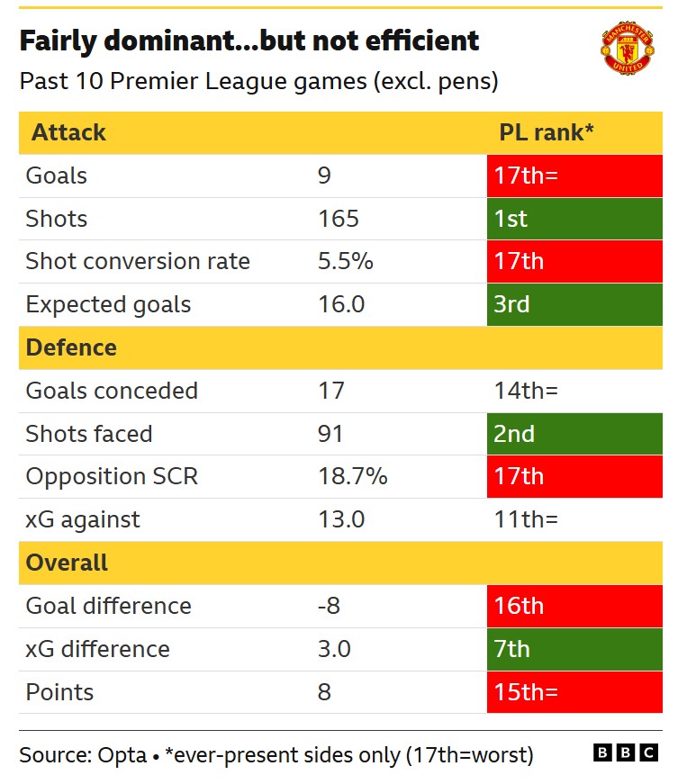Select the red 16th Goal difference rank cell

point(574,606)
